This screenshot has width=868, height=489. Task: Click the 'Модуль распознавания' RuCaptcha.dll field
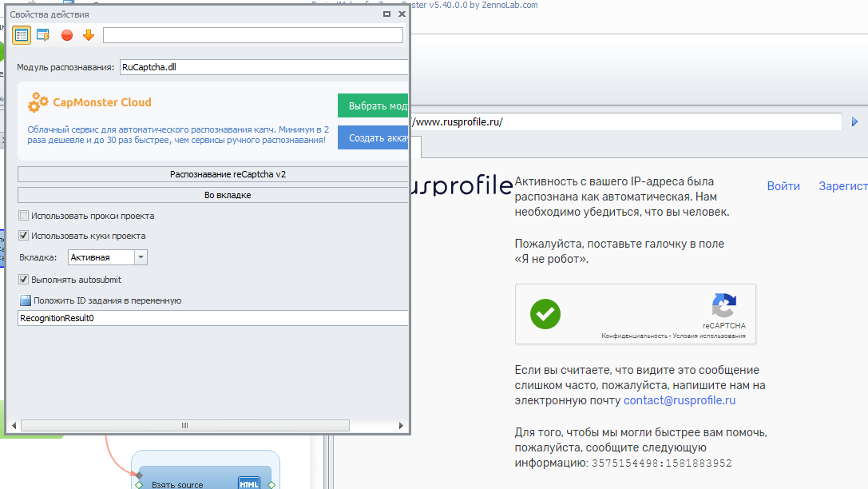(264, 67)
